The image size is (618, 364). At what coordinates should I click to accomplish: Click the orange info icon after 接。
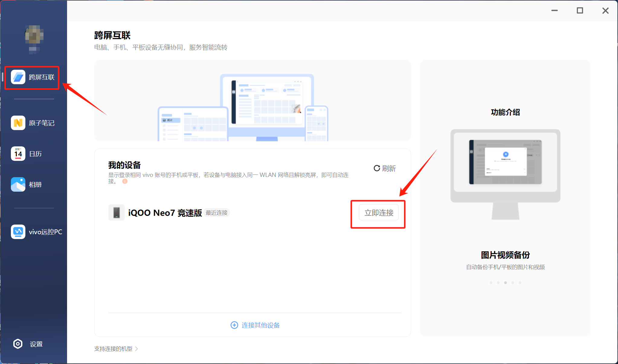(125, 181)
